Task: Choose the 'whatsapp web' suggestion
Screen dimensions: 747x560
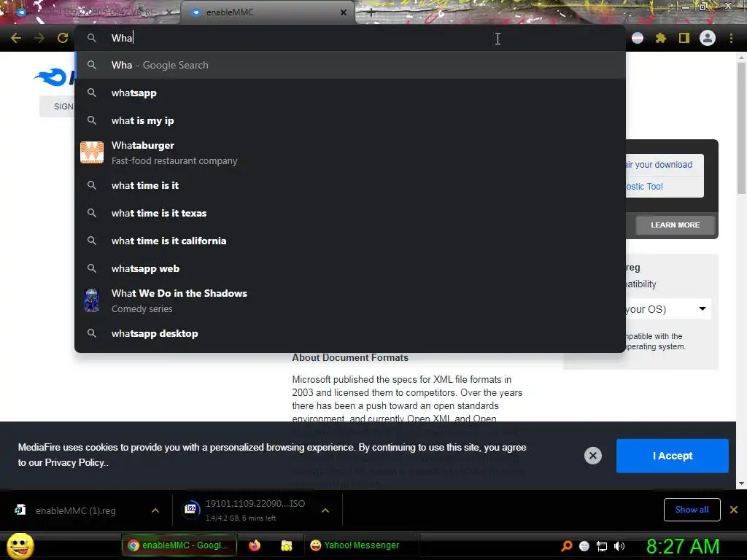Action: [350, 268]
